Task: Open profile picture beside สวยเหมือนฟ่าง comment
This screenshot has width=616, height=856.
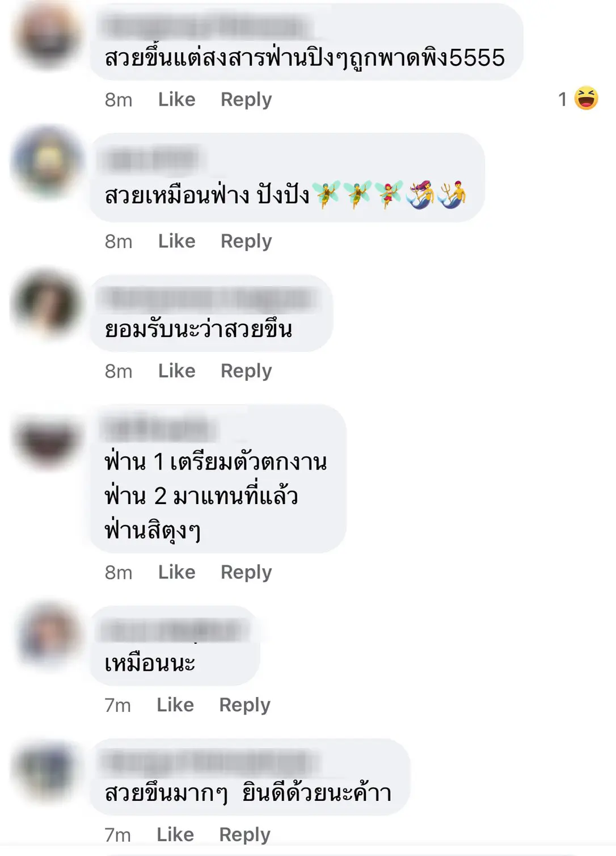Action: (x=47, y=162)
